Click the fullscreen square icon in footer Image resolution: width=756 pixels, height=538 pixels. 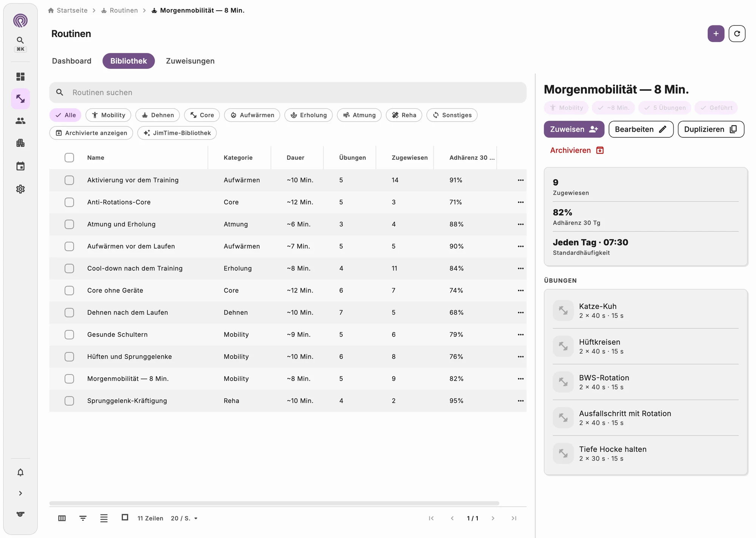tap(125, 517)
